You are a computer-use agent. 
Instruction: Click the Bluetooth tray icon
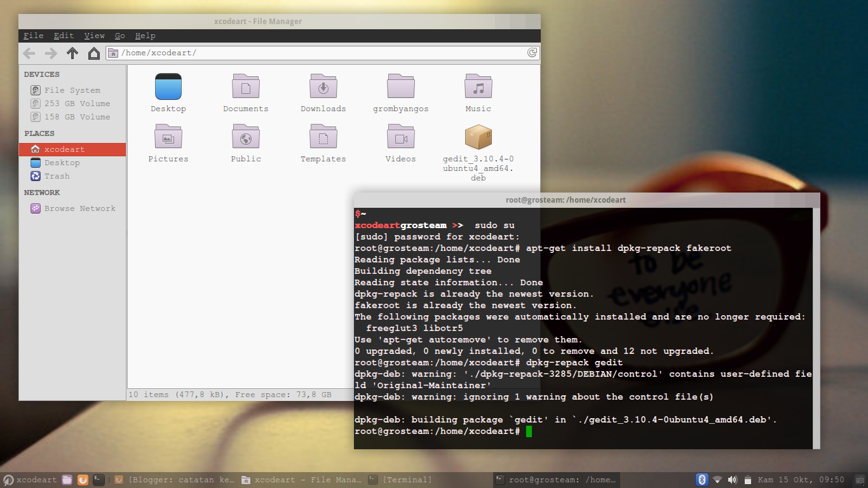tap(702, 480)
